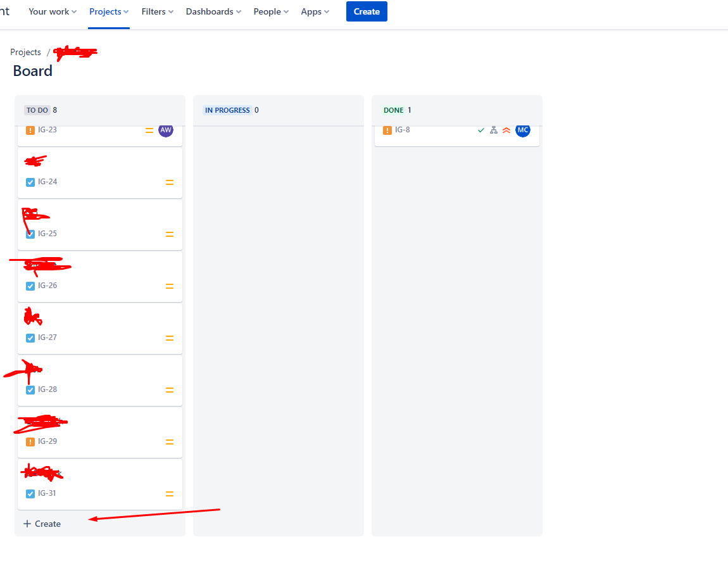Click the orange issue type icon on IG-29
The width and height of the screenshot is (728, 568).
(x=30, y=442)
